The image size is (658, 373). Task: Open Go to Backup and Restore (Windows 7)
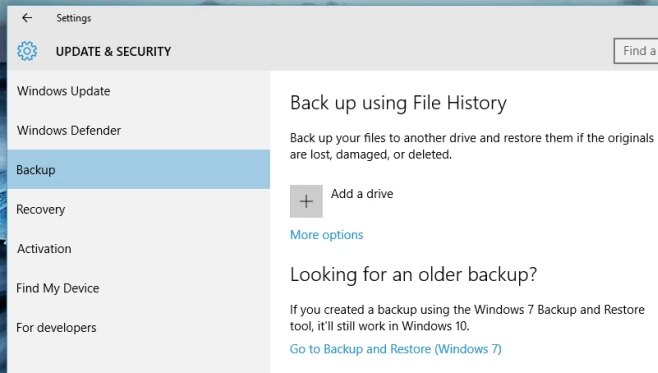click(396, 349)
